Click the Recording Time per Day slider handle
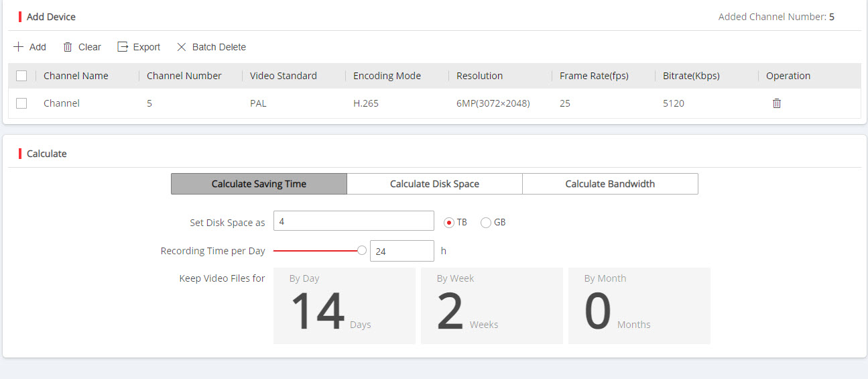Screen dimensions: 868x379 (362, 251)
